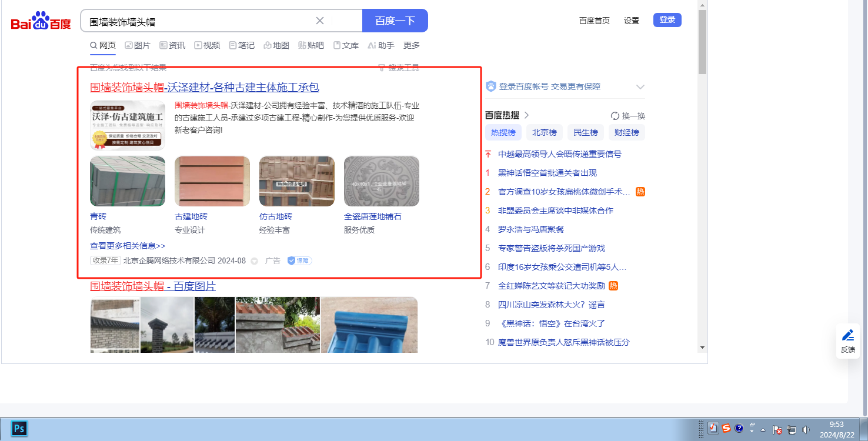
Task: Switch to the 贴吧 tab
Action: click(311, 45)
